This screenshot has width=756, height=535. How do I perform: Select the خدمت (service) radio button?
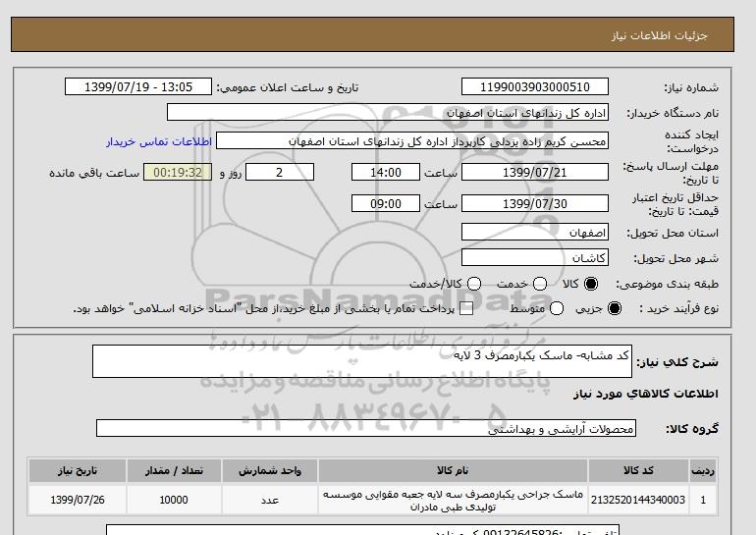(540, 284)
